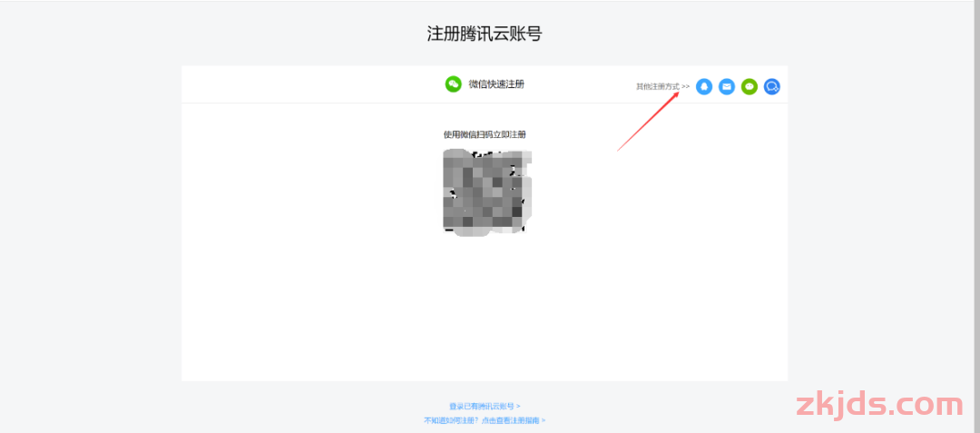Click 其他注册方式 >> text

pyautogui.click(x=663, y=87)
